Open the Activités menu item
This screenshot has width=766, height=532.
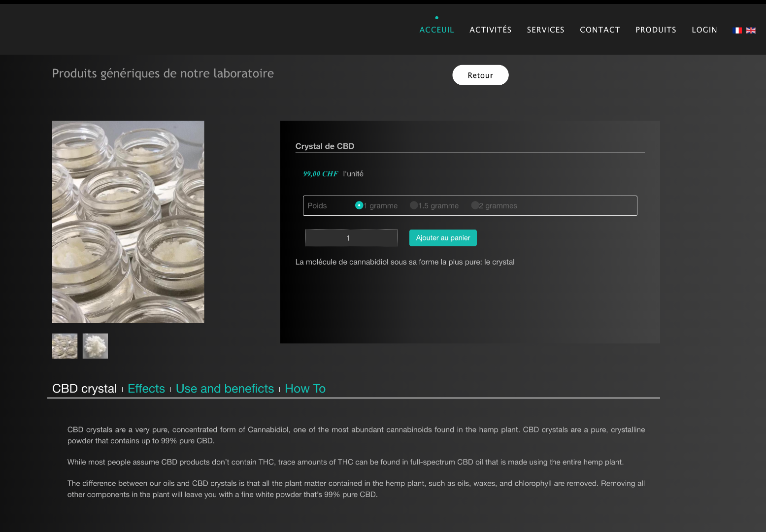point(490,30)
